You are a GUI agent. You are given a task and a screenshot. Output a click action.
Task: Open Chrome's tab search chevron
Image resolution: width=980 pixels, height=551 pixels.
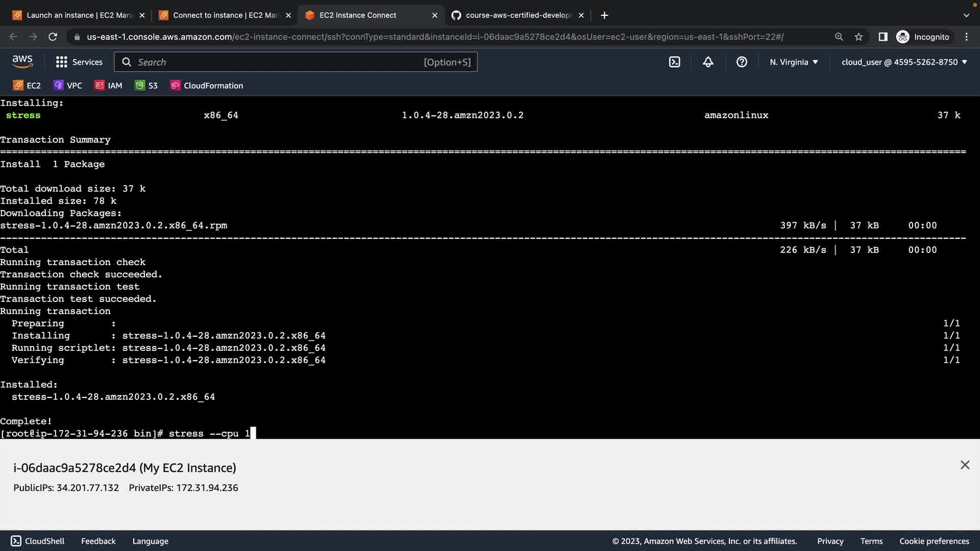(966, 15)
